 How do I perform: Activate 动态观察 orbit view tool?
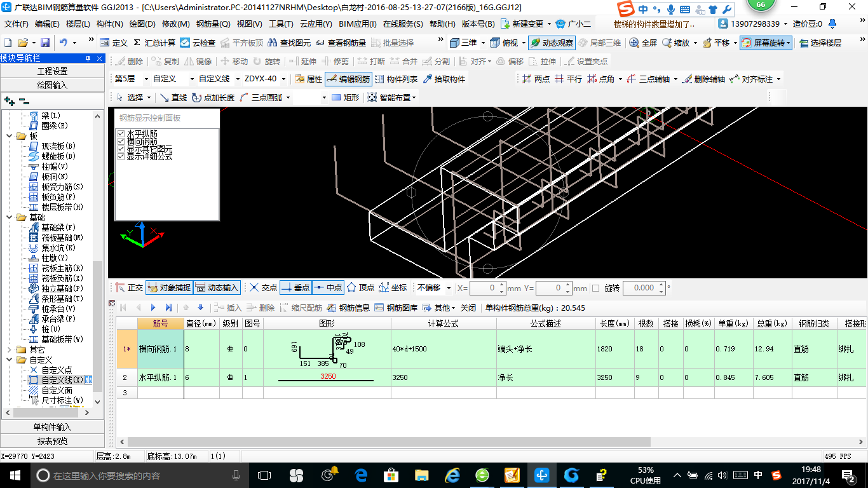point(551,43)
